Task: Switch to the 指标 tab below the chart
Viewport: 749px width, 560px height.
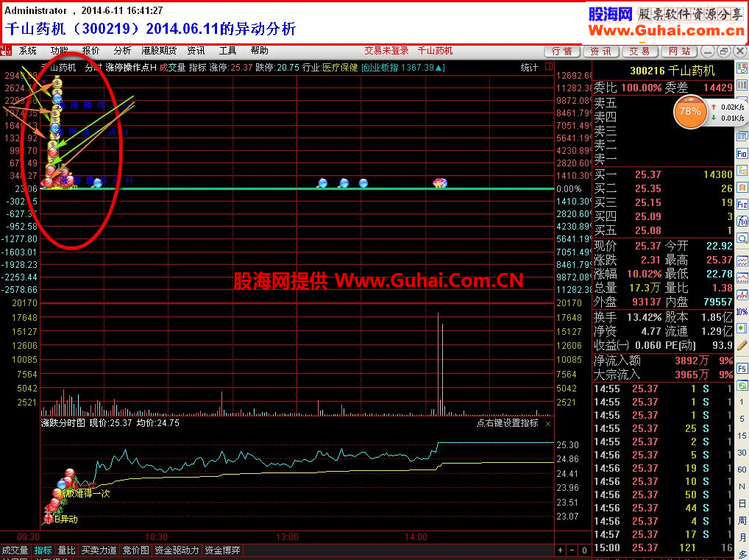Action: [43, 550]
